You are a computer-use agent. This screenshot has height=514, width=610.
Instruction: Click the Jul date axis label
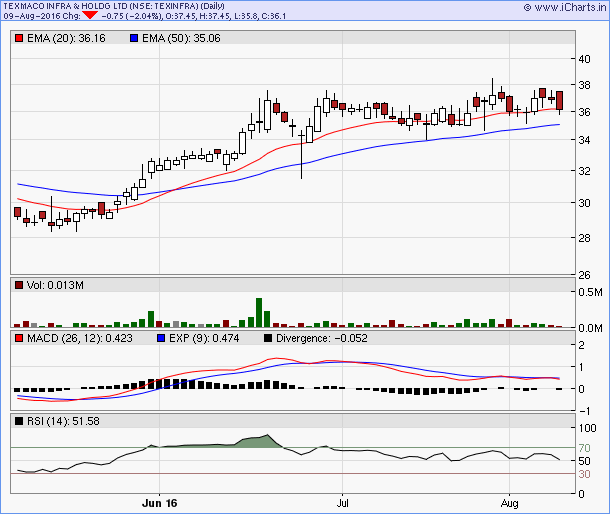pos(342,503)
